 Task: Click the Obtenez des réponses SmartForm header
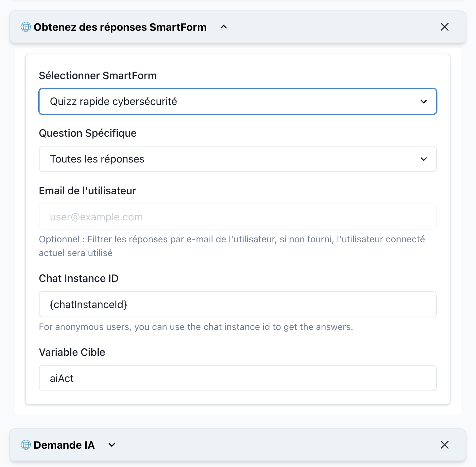coord(120,27)
